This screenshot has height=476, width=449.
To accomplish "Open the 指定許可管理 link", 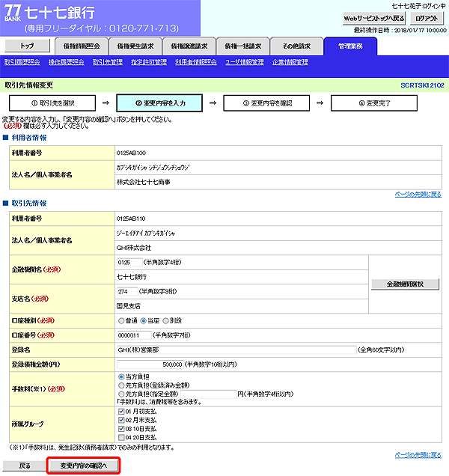I will 149,62.
